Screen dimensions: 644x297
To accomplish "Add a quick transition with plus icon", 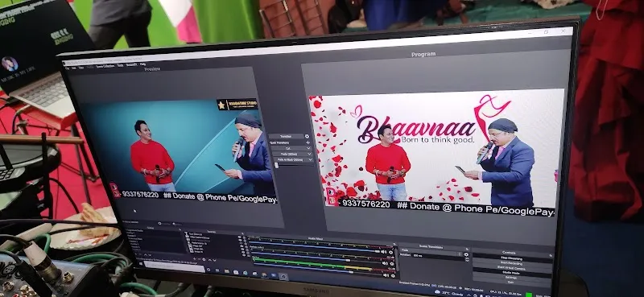I will tap(308, 142).
